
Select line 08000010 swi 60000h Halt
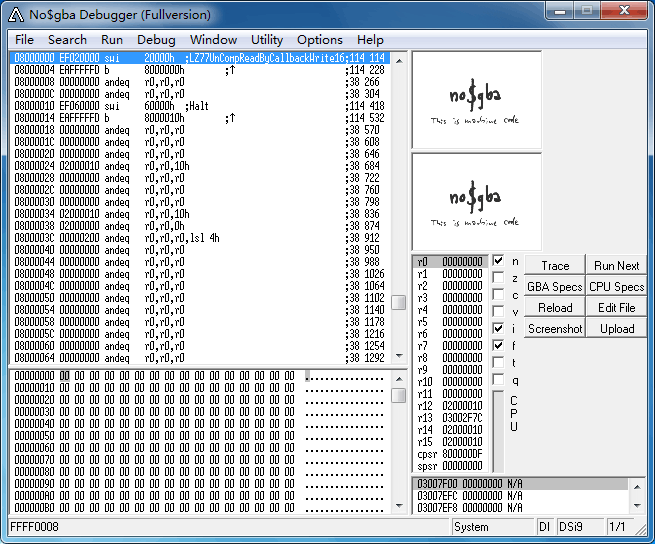(x=200, y=106)
